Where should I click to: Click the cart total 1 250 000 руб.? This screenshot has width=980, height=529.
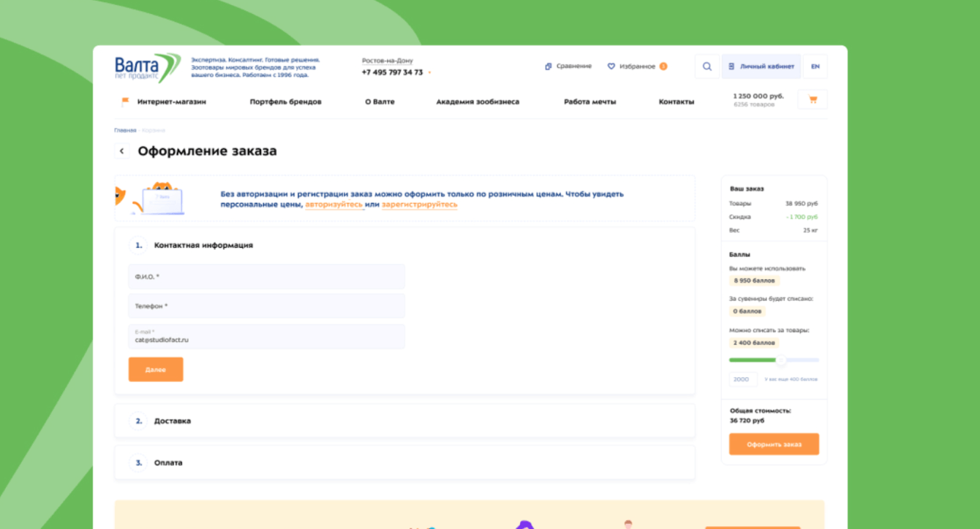click(x=758, y=96)
